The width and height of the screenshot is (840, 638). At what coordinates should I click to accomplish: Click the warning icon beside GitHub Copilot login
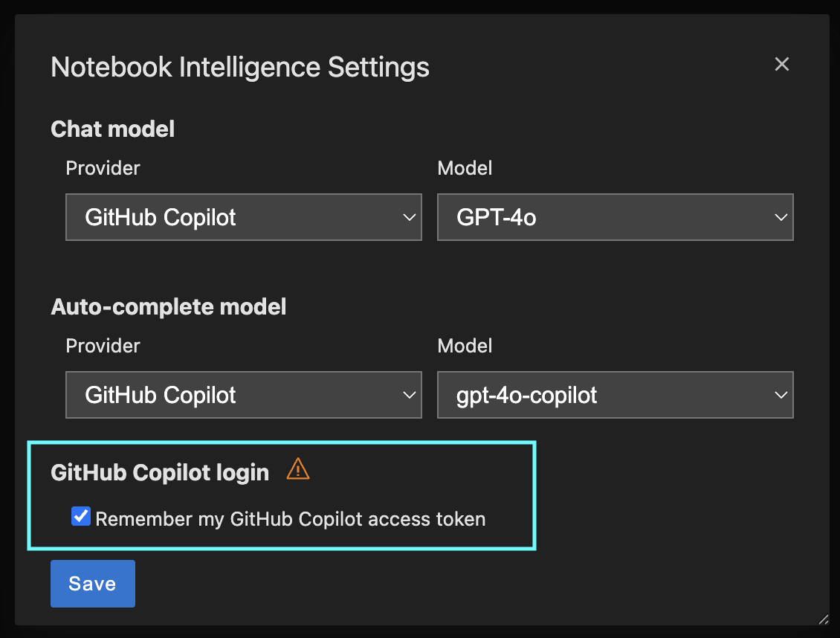(x=298, y=469)
